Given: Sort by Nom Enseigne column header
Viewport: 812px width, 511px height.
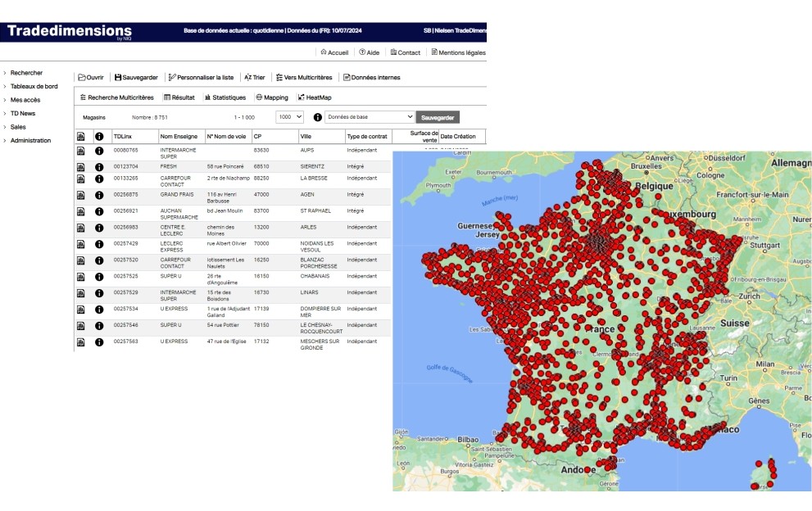Looking at the screenshot, I should (x=179, y=137).
